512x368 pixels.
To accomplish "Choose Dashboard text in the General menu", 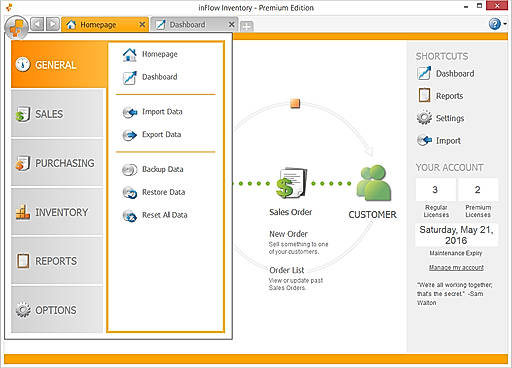I will coord(160,77).
